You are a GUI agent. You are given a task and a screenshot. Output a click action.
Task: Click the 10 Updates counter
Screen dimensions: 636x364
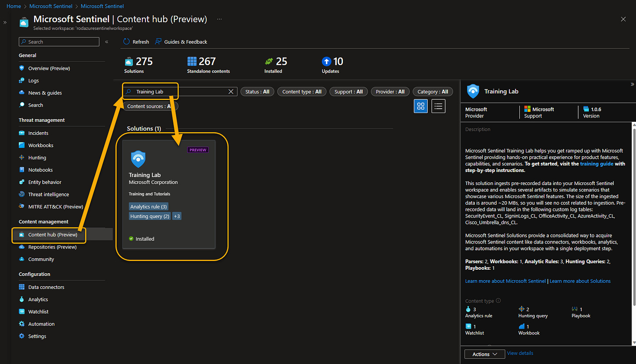click(332, 65)
